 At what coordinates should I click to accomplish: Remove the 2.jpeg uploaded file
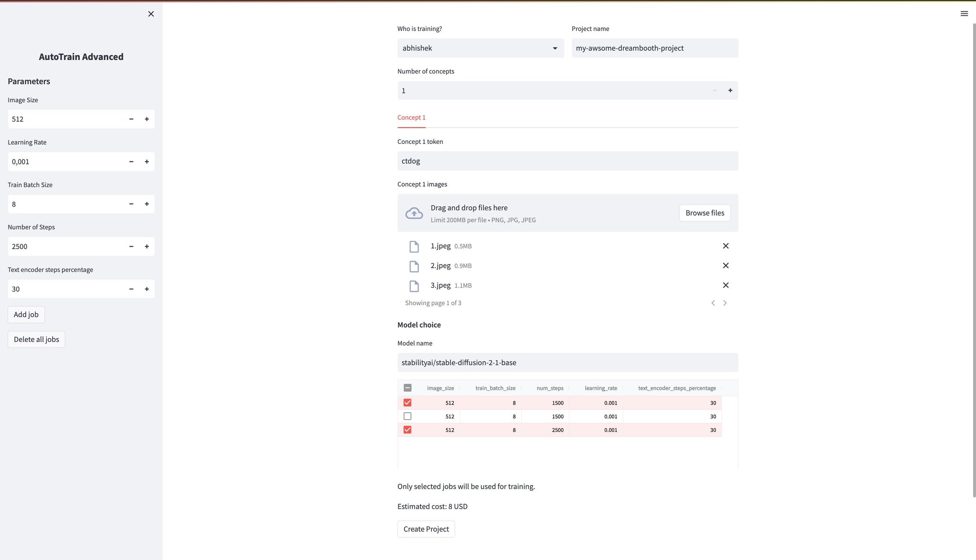(x=726, y=265)
